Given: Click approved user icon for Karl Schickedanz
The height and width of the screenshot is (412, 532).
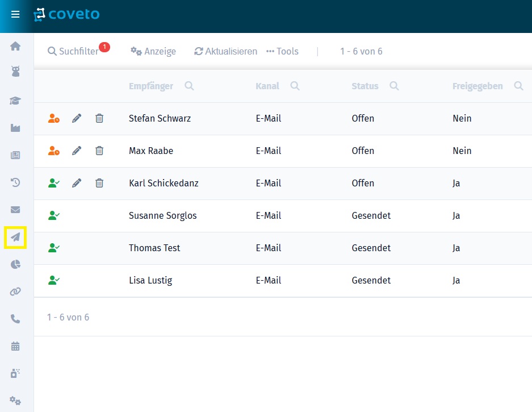Looking at the screenshot, I should point(54,183).
